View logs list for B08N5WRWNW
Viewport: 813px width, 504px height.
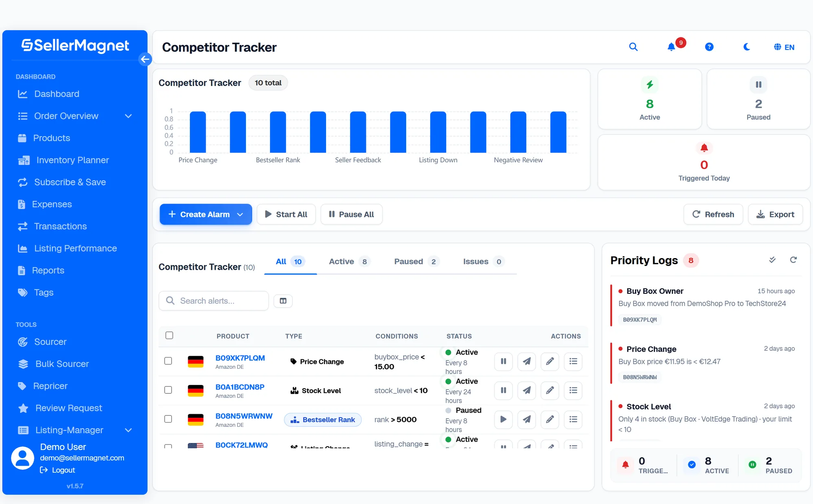click(573, 419)
